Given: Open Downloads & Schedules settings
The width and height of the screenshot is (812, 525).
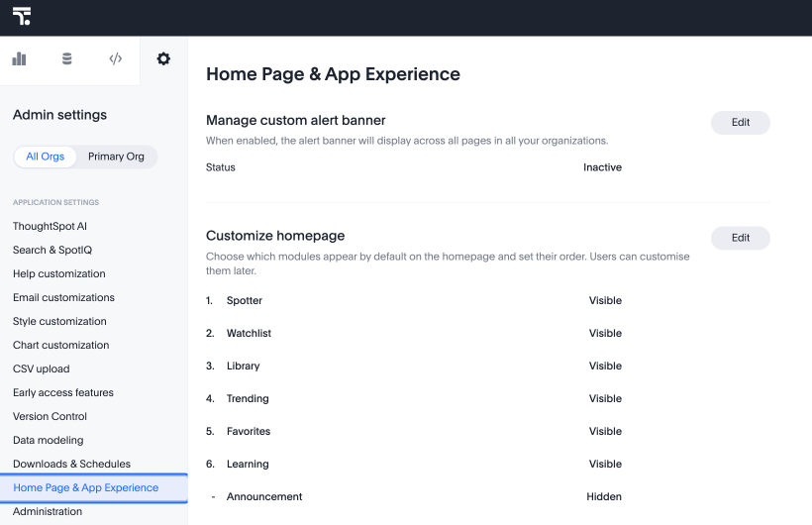Looking at the screenshot, I should click(72, 465).
